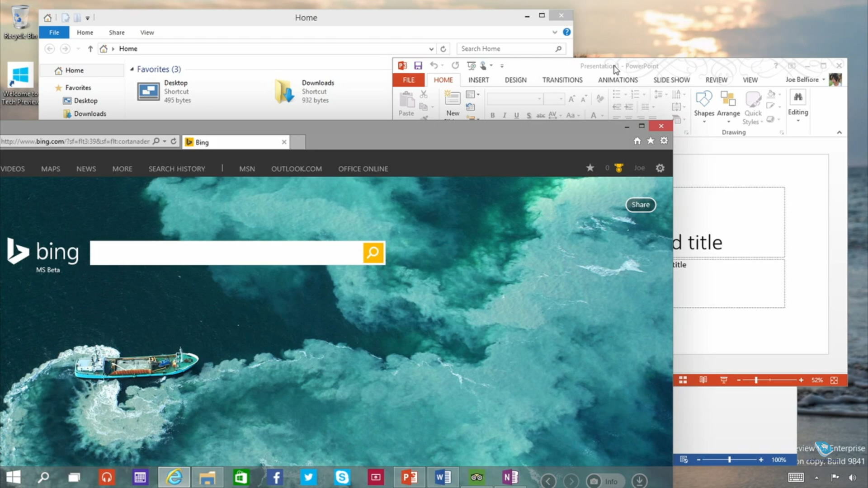Start slideshow from beginning icon in PowerPoint
Image resolution: width=868 pixels, height=488 pixels.
click(471, 66)
